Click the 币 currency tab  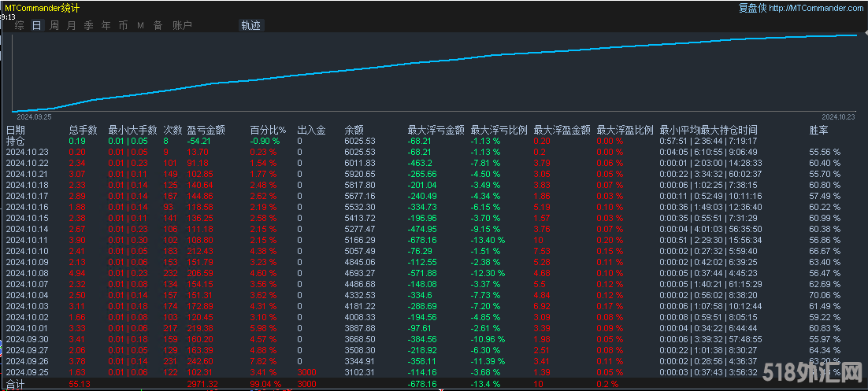[124, 25]
